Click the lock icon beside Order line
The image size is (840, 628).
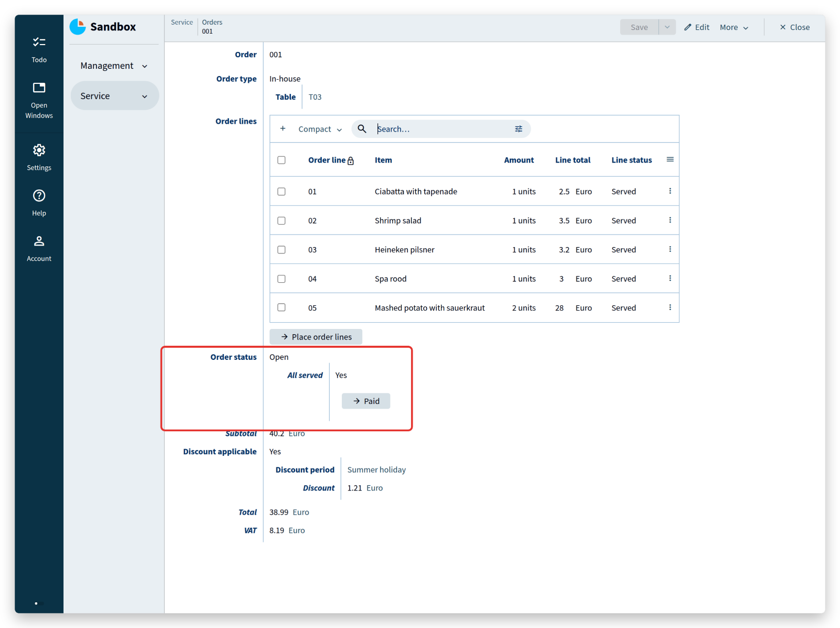click(351, 161)
